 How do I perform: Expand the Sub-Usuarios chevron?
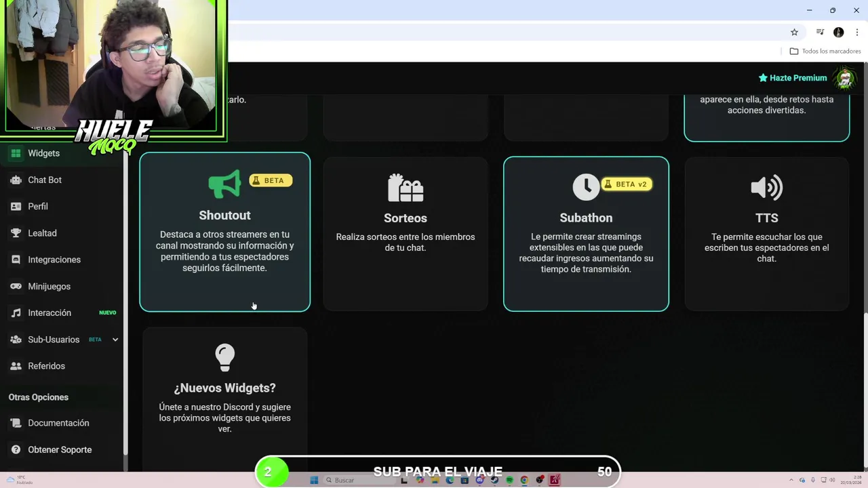[x=115, y=340]
